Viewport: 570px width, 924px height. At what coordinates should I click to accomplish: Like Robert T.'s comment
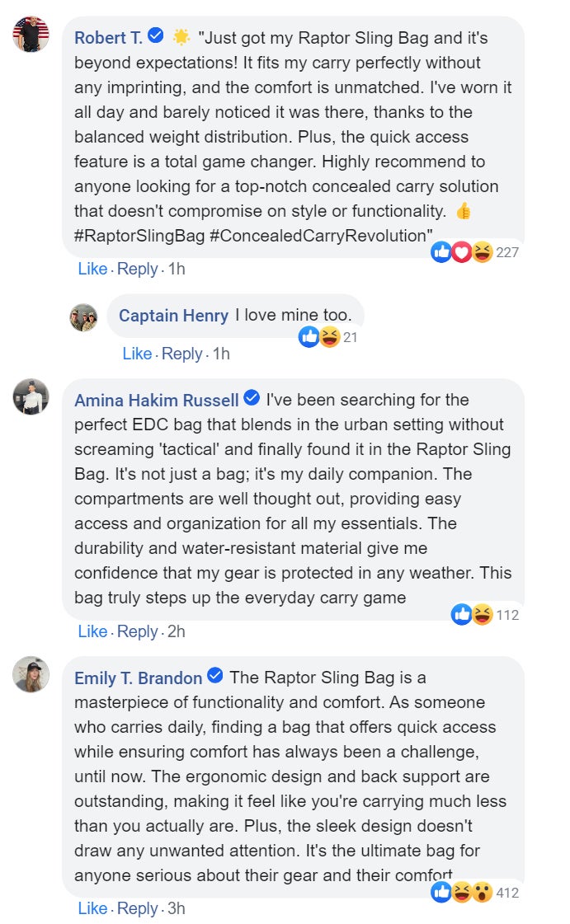[x=92, y=269]
